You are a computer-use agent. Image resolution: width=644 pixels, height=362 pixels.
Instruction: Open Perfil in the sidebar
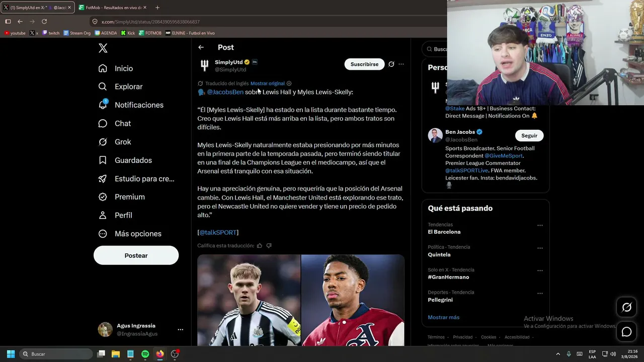coord(115,215)
